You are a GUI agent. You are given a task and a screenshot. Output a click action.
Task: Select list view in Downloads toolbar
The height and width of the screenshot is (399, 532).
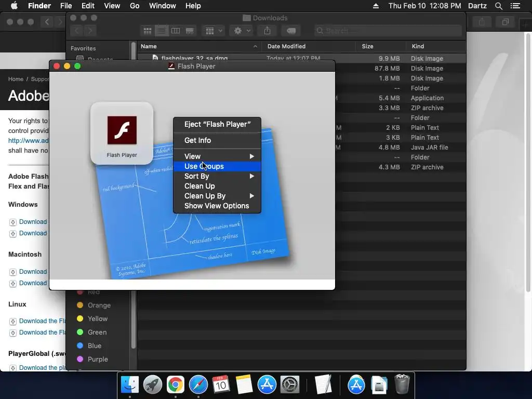[x=162, y=31]
